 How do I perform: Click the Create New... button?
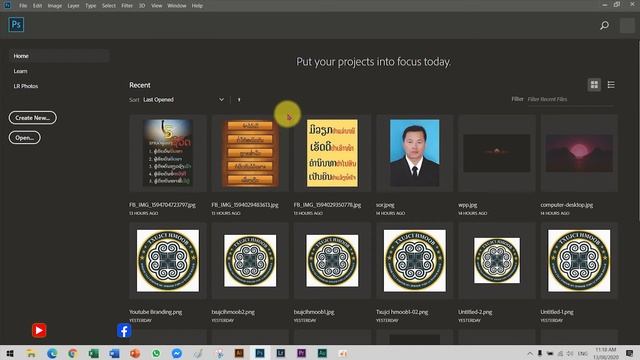pyautogui.click(x=33, y=118)
